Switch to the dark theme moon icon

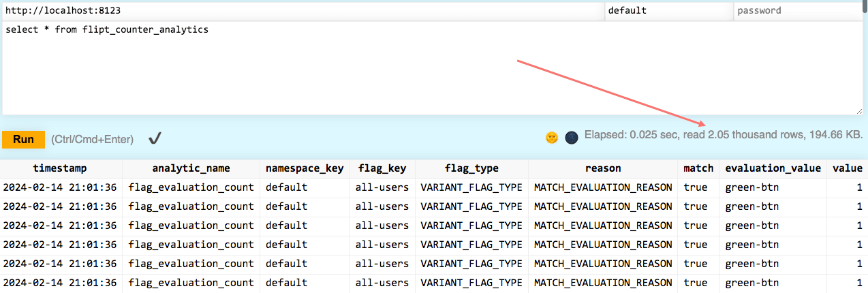[572, 138]
